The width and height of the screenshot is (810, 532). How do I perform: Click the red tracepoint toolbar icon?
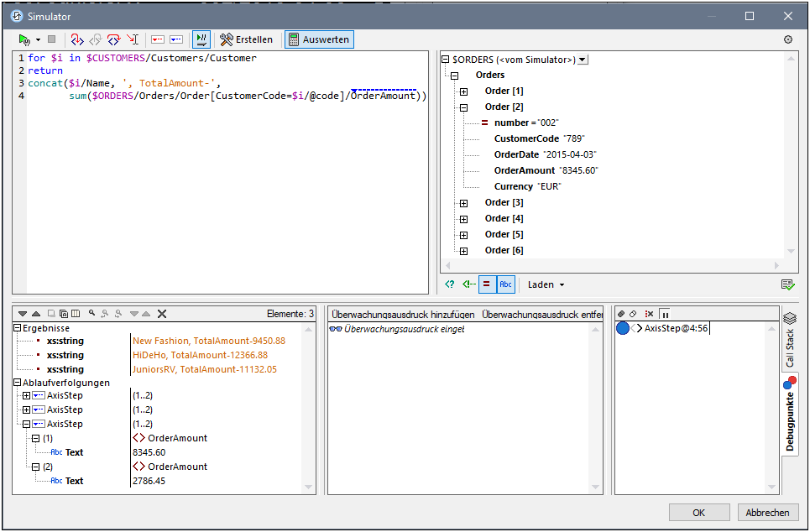pyautogui.click(x=157, y=39)
